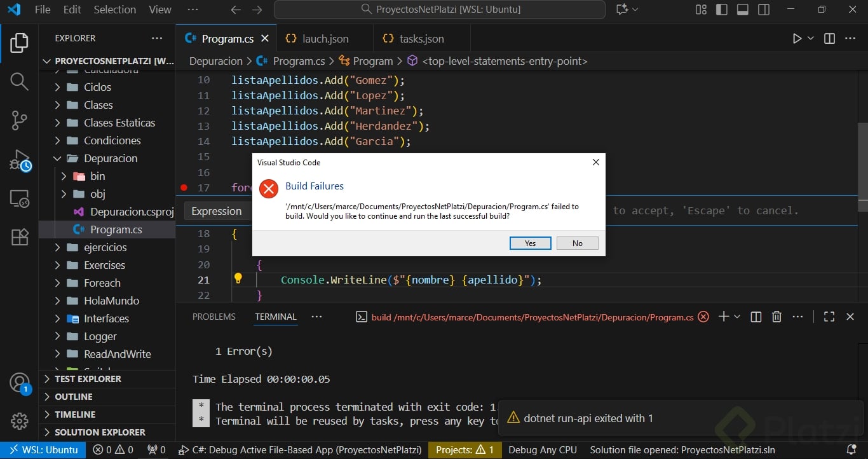Viewport: 868px width, 459px height.
Task: Toggle maximized panel size
Action: [x=829, y=317]
